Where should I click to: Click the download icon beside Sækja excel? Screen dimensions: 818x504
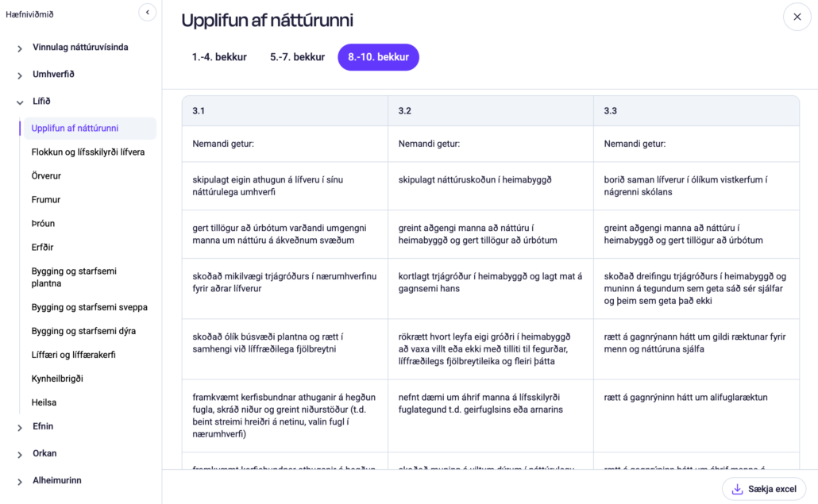(x=737, y=489)
